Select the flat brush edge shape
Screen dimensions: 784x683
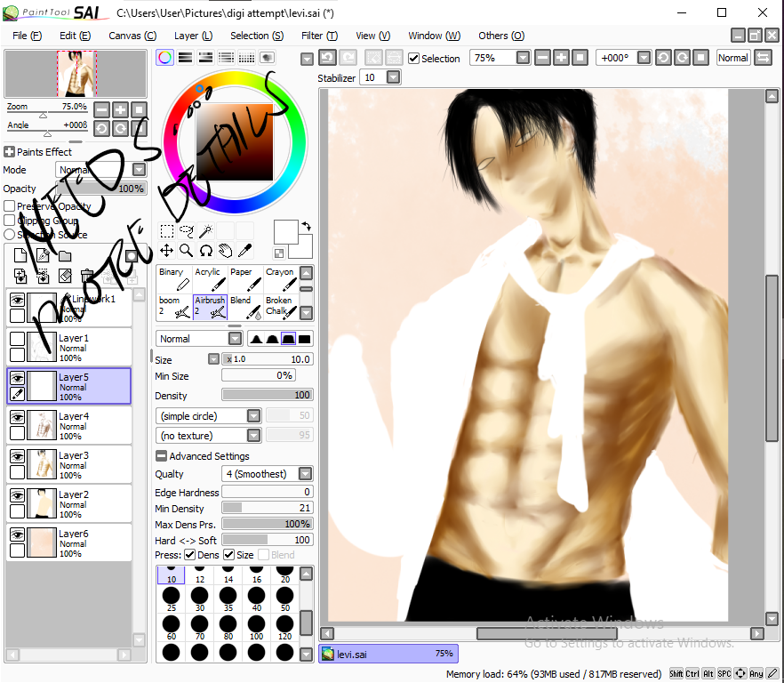[x=304, y=339]
